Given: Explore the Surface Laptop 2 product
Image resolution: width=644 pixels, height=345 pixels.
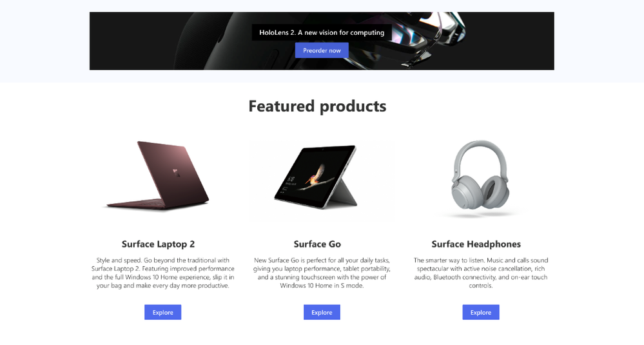Looking at the screenshot, I should click(x=162, y=312).
